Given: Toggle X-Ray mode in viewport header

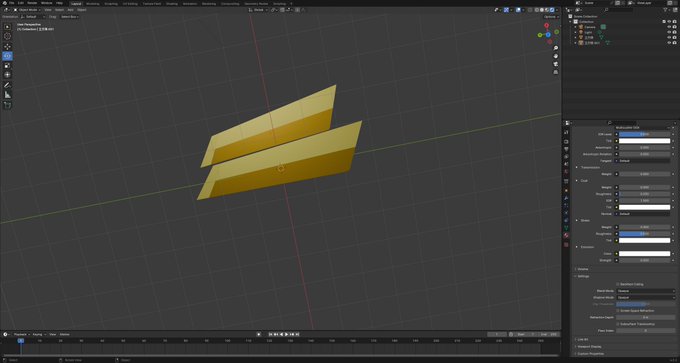Looking at the screenshot, I should pos(529,10).
